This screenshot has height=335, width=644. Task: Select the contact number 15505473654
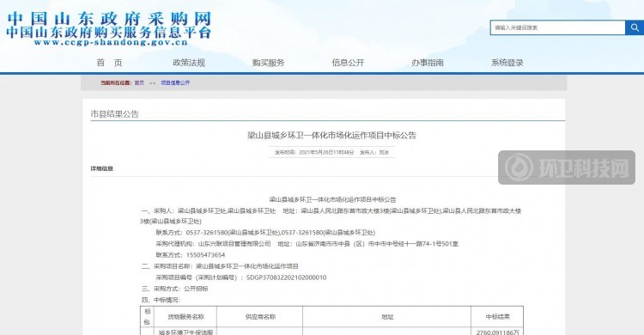click(205, 255)
